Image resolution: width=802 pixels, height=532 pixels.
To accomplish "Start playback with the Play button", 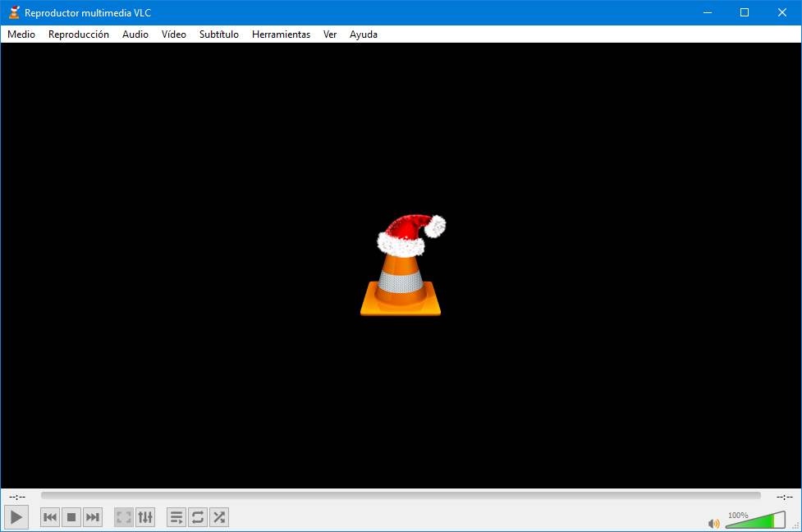I will (16, 518).
